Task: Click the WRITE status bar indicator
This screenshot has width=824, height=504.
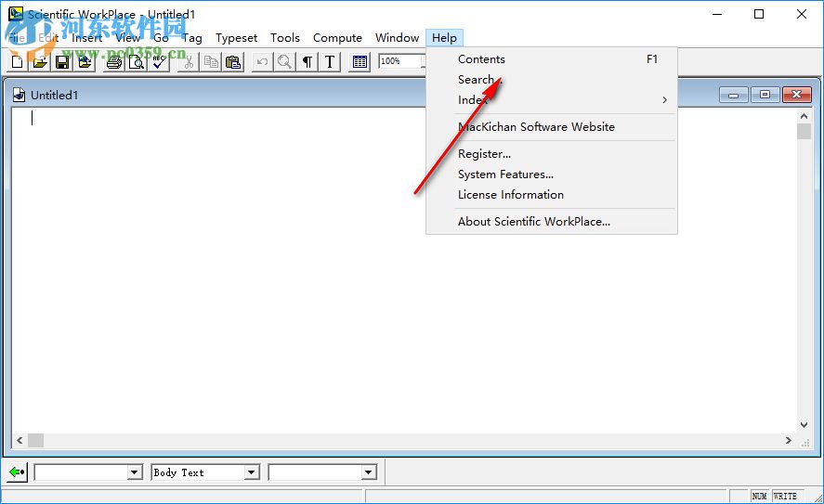Action: [x=786, y=497]
